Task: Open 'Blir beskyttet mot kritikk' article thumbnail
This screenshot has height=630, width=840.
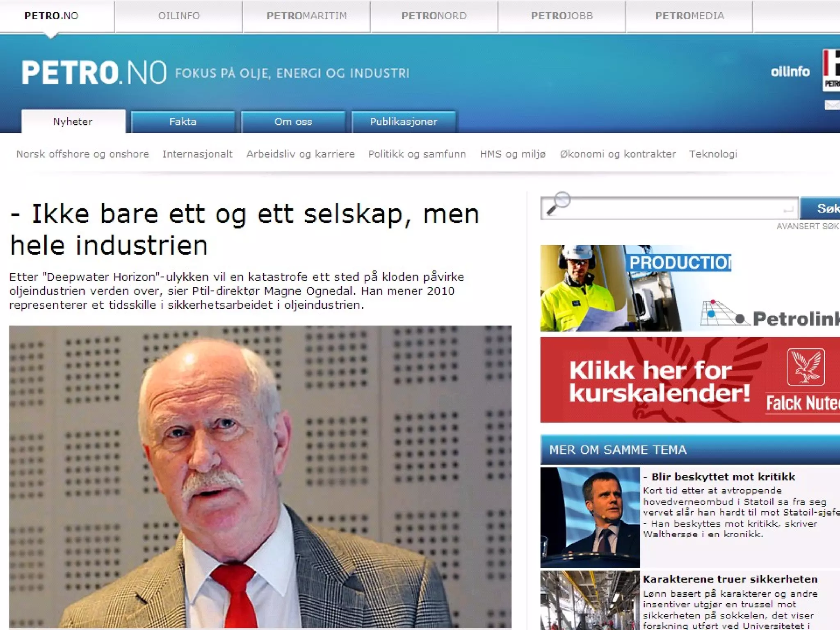Action: click(590, 517)
